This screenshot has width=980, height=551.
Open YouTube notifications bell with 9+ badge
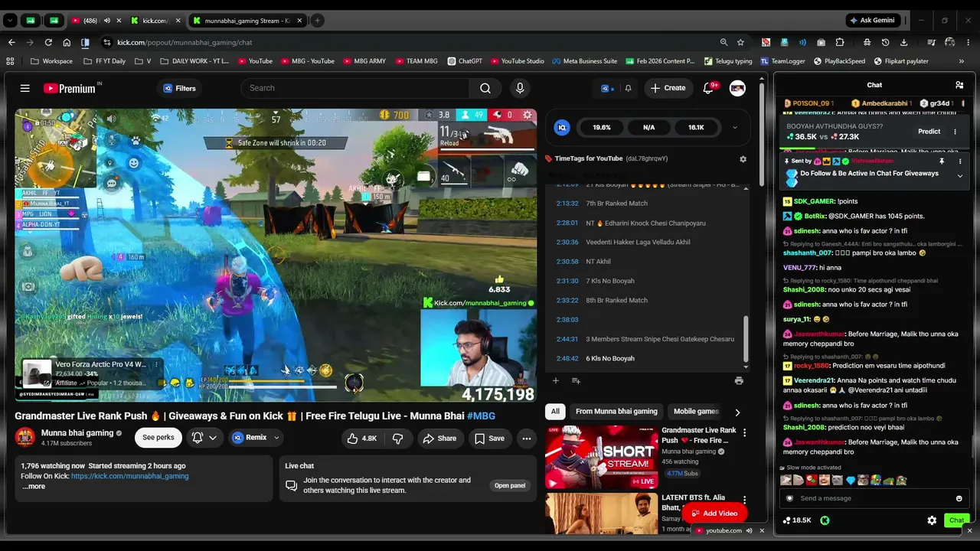coord(708,88)
